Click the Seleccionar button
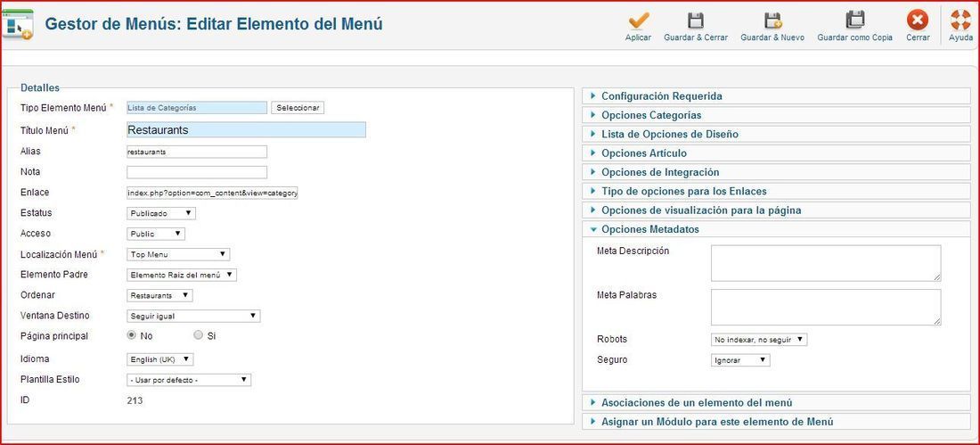This screenshot has height=445, width=980. tap(298, 108)
